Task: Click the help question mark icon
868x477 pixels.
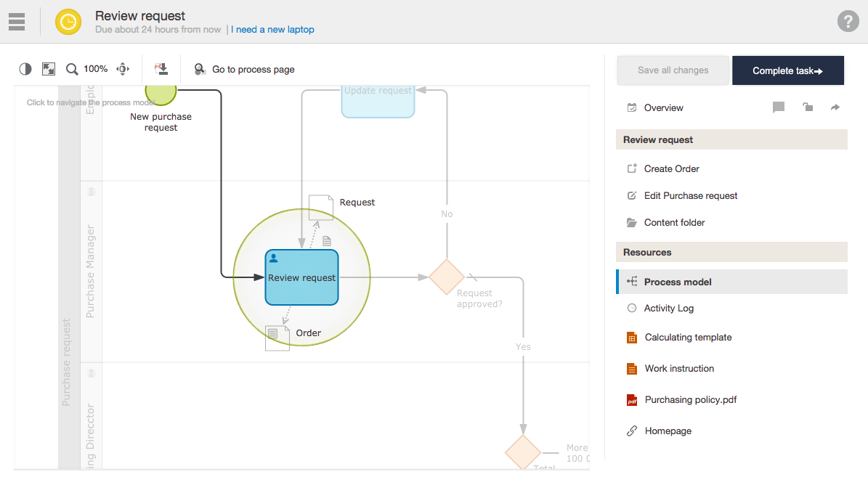Action: [x=848, y=21]
